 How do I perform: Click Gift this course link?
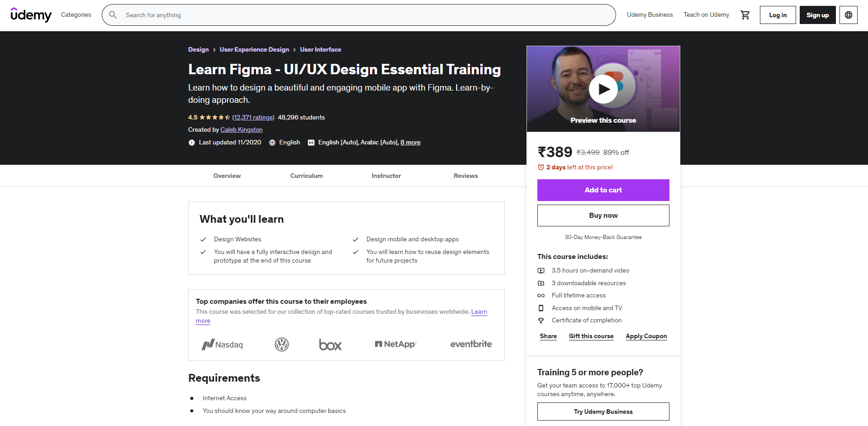tap(591, 336)
